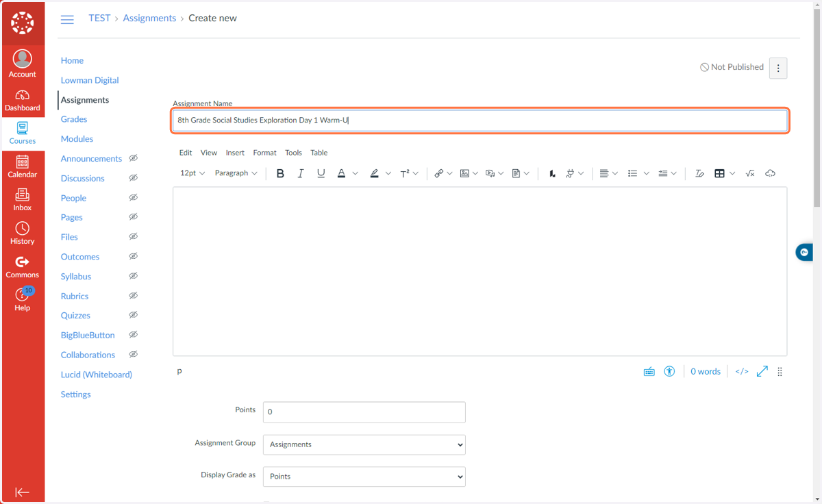Go to Assignments via the breadcrumb
The width and height of the screenshot is (822, 504).
click(149, 18)
